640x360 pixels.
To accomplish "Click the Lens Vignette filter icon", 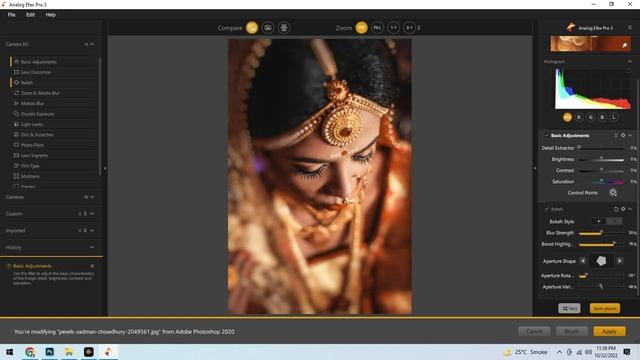I will click(x=16, y=155).
